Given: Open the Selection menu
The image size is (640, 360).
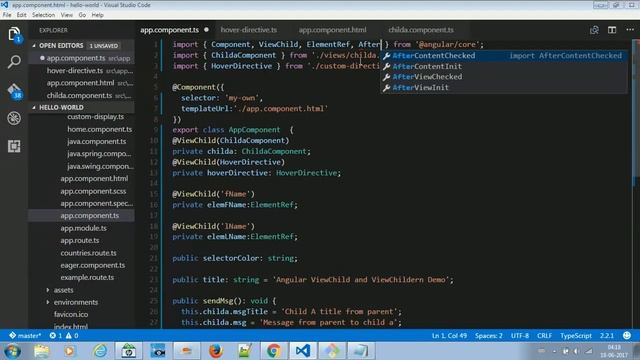Looking at the screenshot, I should [43, 15].
